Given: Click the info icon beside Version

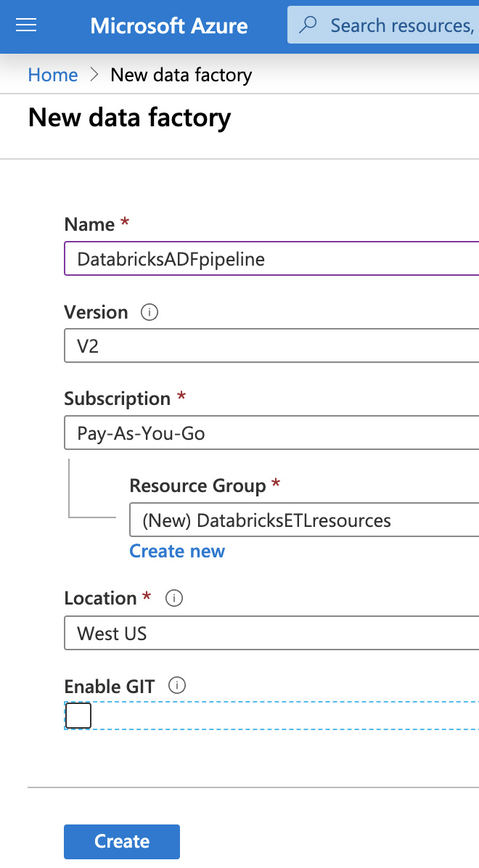Looking at the screenshot, I should tap(150, 313).
